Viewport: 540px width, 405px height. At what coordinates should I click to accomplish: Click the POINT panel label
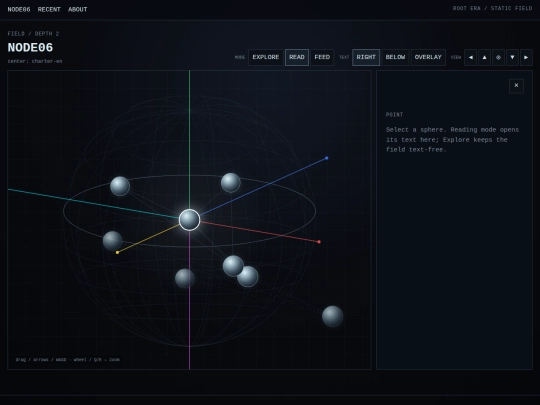pyautogui.click(x=394, y=115)
